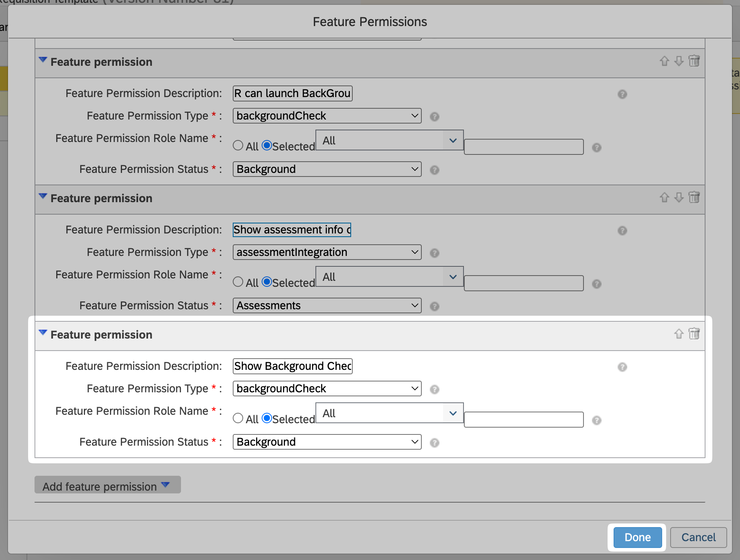Select All radio in first permission role
The image size is (740, 560).
(x=238, y=146)
